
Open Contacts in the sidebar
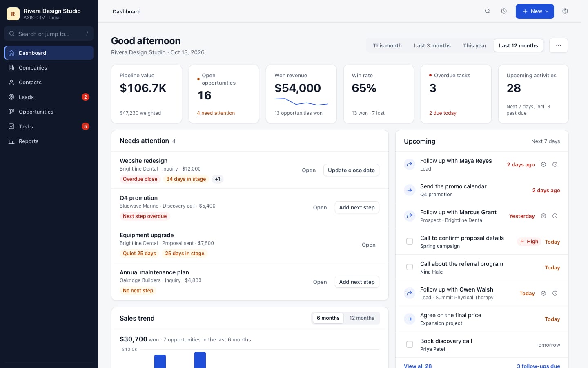(x=49, y=82)
